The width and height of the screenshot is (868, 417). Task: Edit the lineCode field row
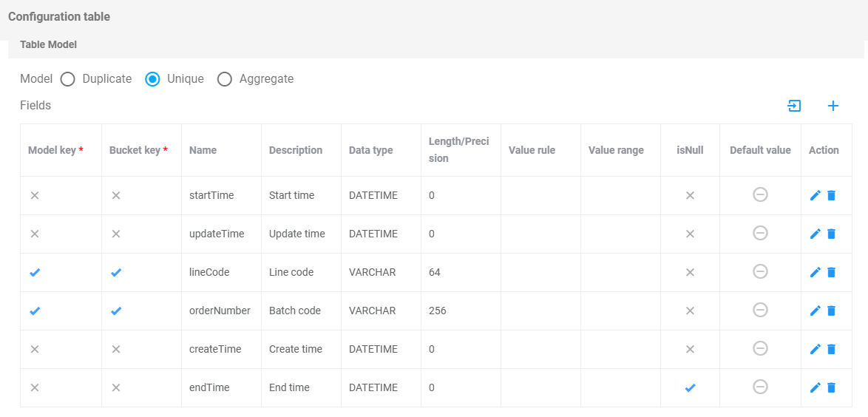pos(816,272)
